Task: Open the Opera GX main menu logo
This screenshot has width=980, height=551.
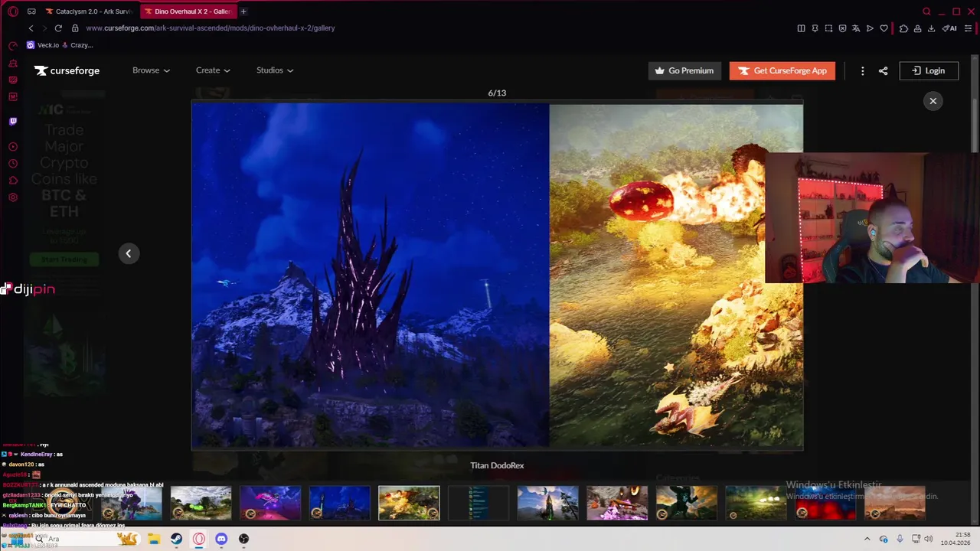Action: click(x=13, y=11)
